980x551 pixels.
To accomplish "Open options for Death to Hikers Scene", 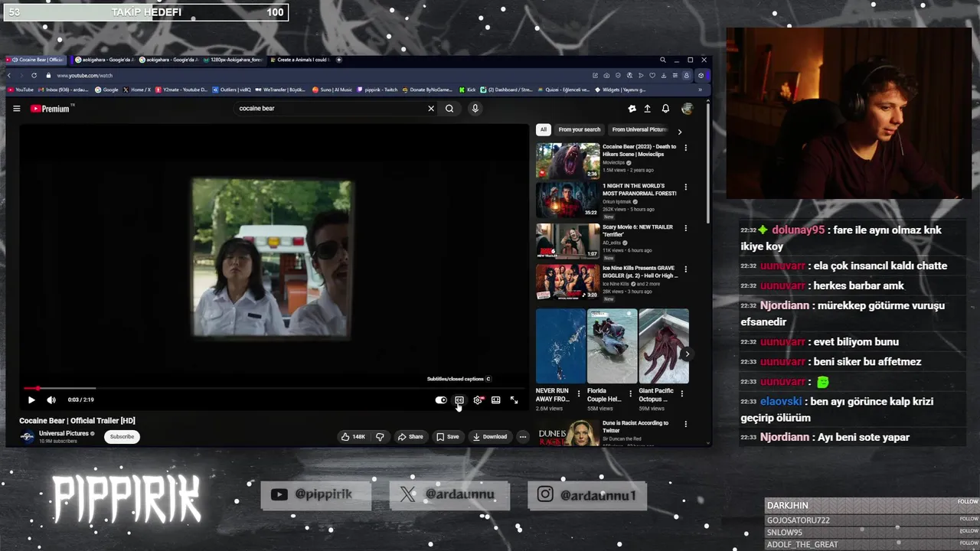I will point(685,148).
